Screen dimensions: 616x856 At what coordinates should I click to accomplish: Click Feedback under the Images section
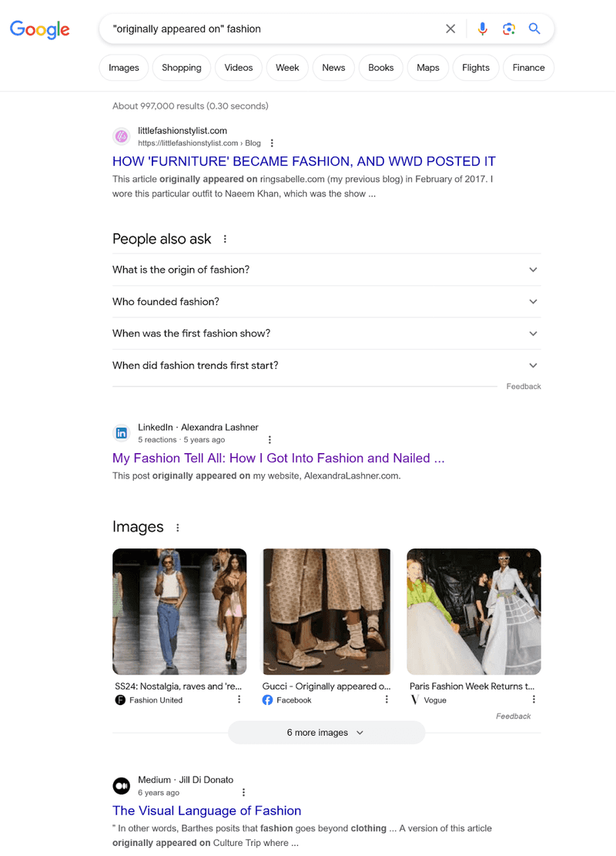(513, 717)
